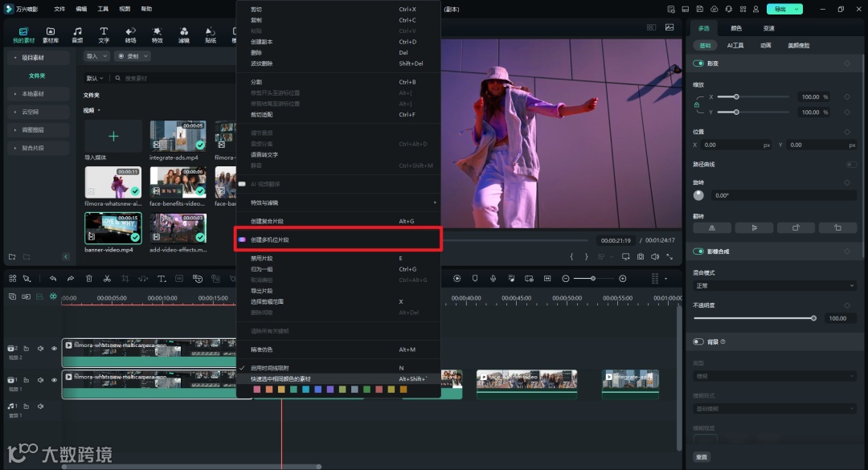Click the 不透明度 opacity slider

click(754, 318)
